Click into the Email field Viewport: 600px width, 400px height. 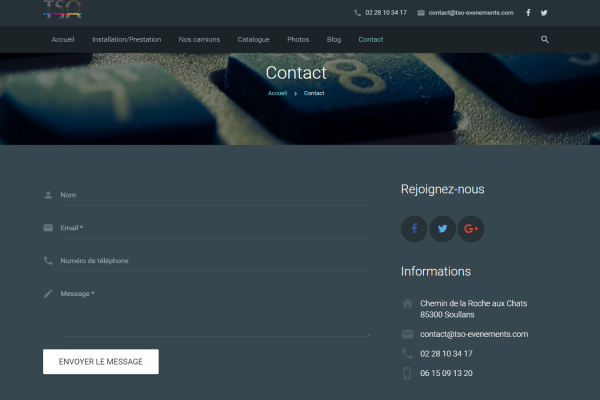(x=210, y=228)
